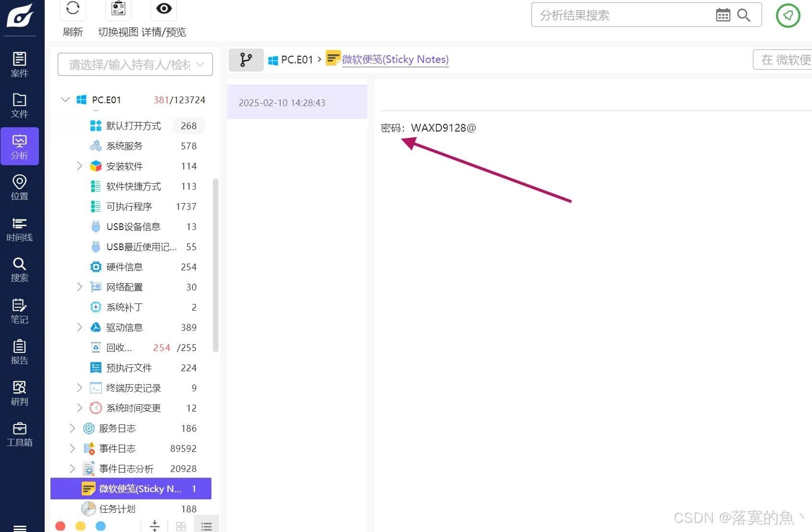Click the calendar icon in search box
The width and height of the screenshot is (812, 532).
[x=723, y=15]
